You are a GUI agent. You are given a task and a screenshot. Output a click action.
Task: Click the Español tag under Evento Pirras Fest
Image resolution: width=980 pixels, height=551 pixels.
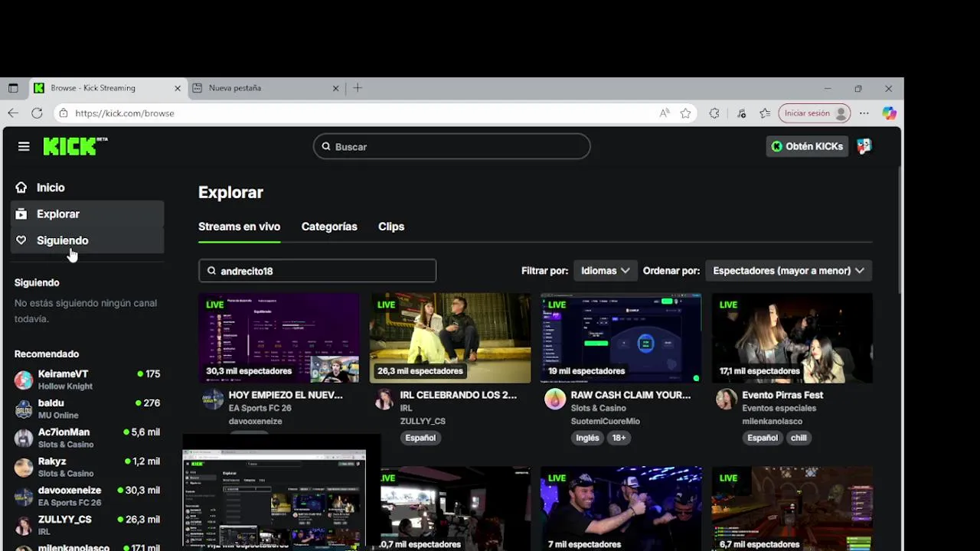point(762,438)
